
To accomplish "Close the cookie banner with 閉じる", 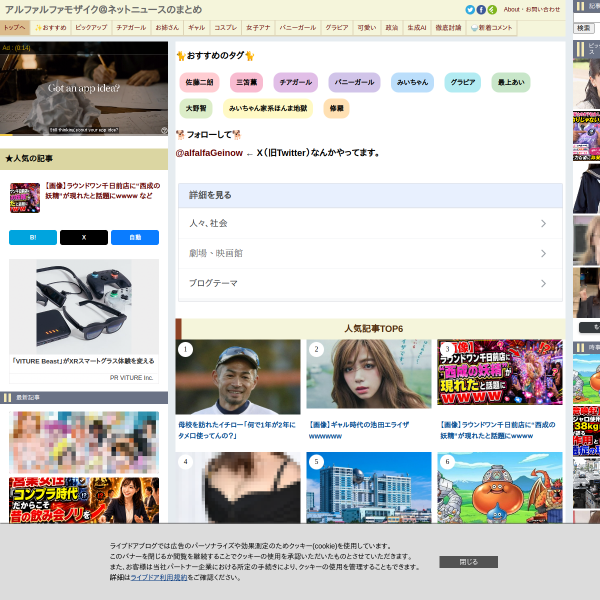I will click(468, 562).
